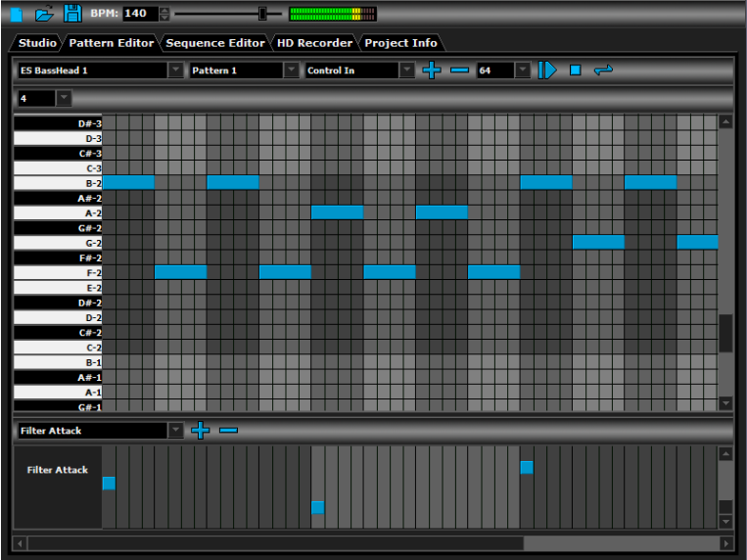Toggle the first F-2 note block
The width and height of the screenshot is (747, 560).
click(x=180, y=272)
